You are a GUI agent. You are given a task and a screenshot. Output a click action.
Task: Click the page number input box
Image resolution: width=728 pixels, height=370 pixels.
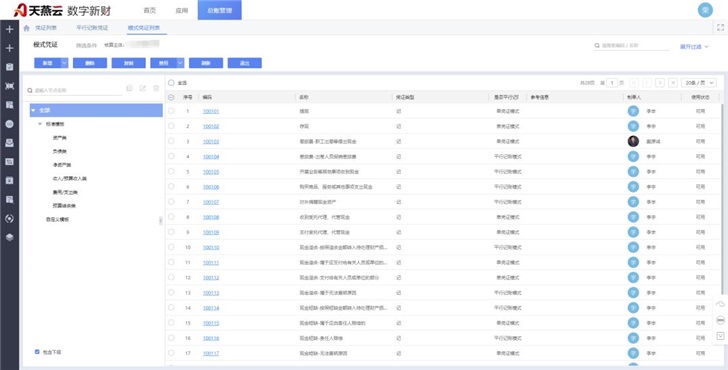(612, 83)
